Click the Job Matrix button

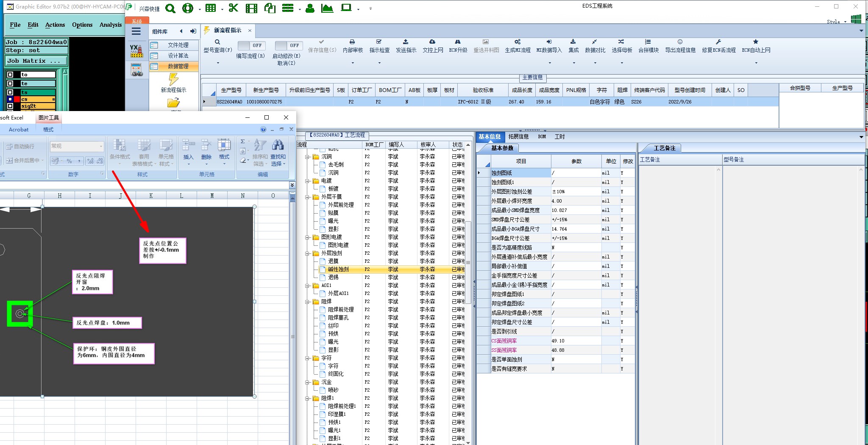click(36, 61)
